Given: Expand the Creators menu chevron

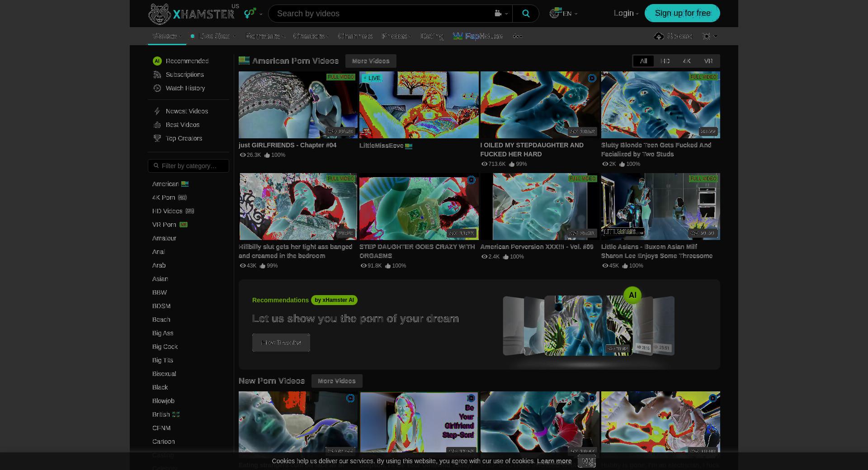Looking at the screenshot, I should pos(327,37).
